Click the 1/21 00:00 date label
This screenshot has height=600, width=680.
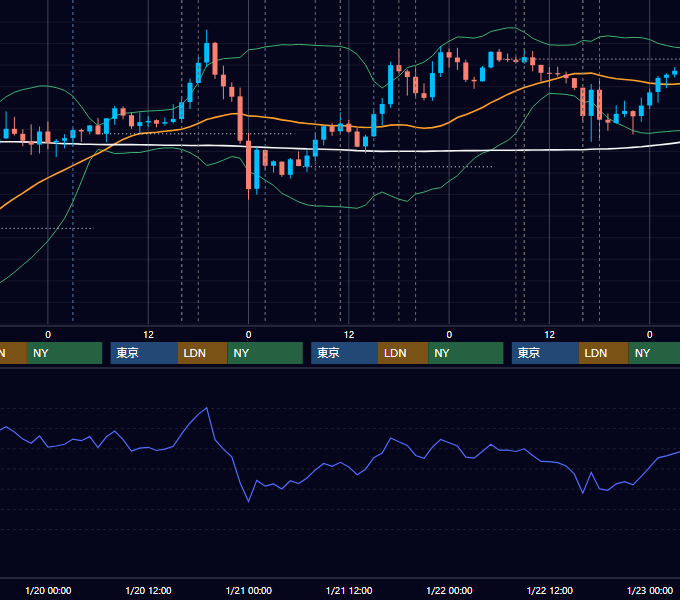[x=248, y=590]
